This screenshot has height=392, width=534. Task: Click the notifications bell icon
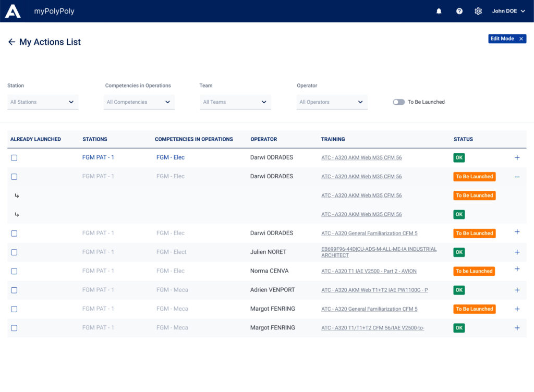(439, 11)
